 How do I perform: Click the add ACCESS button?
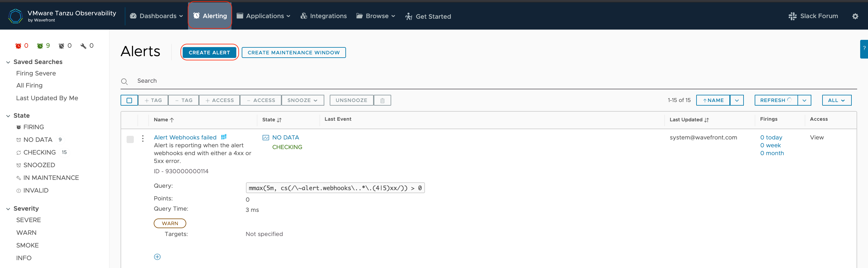pyautogui.click(x=219, y=100)
